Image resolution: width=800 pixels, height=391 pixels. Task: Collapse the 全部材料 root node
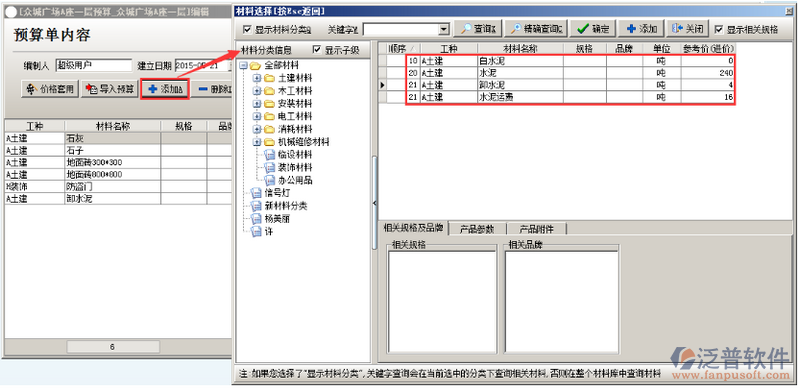(x=243, y=65)
